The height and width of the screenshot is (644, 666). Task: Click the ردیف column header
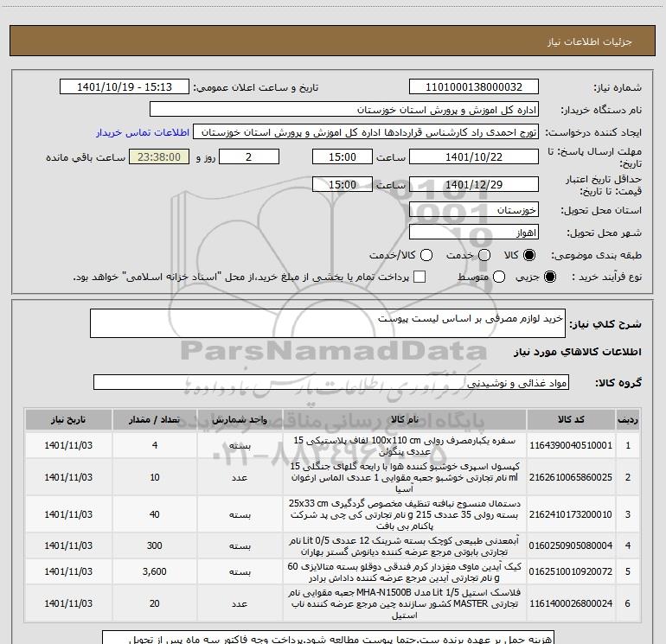coord(628,420)
